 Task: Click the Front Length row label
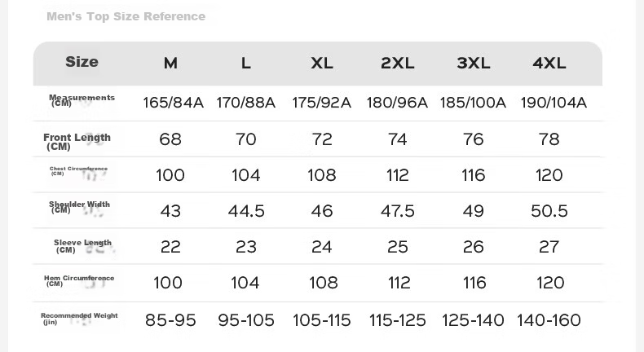click(77, 142)
